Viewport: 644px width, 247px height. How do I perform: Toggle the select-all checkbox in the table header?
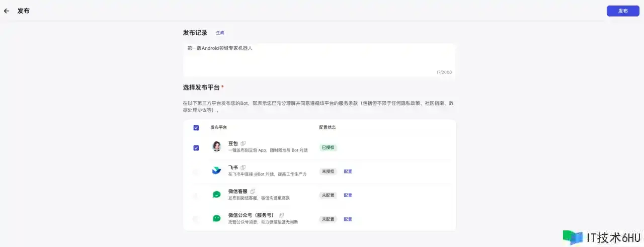(x=196, y=128)
